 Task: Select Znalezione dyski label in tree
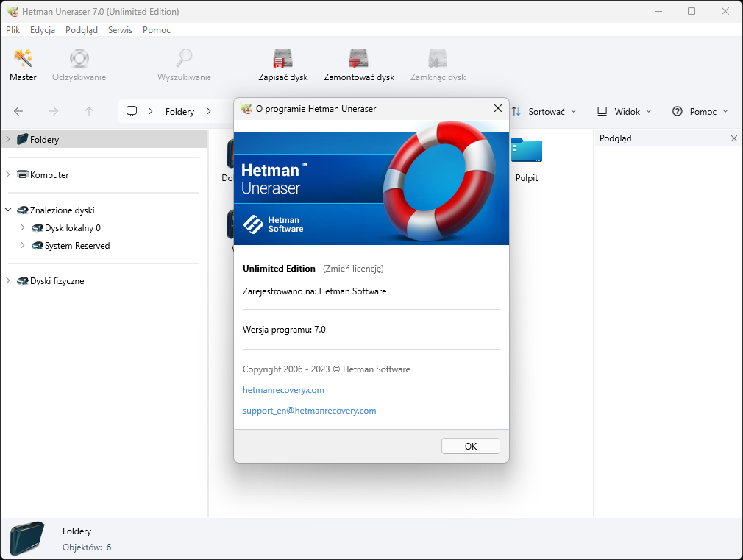(62, 210)
